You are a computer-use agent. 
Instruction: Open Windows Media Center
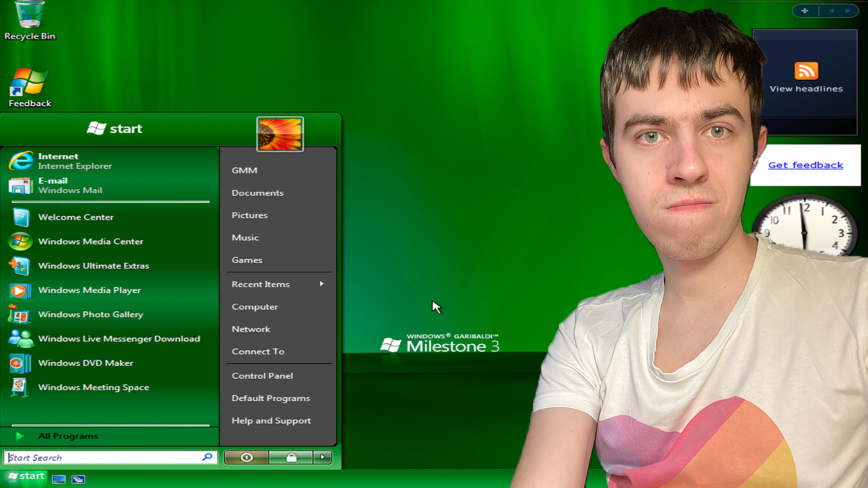(x=90, y=241)
